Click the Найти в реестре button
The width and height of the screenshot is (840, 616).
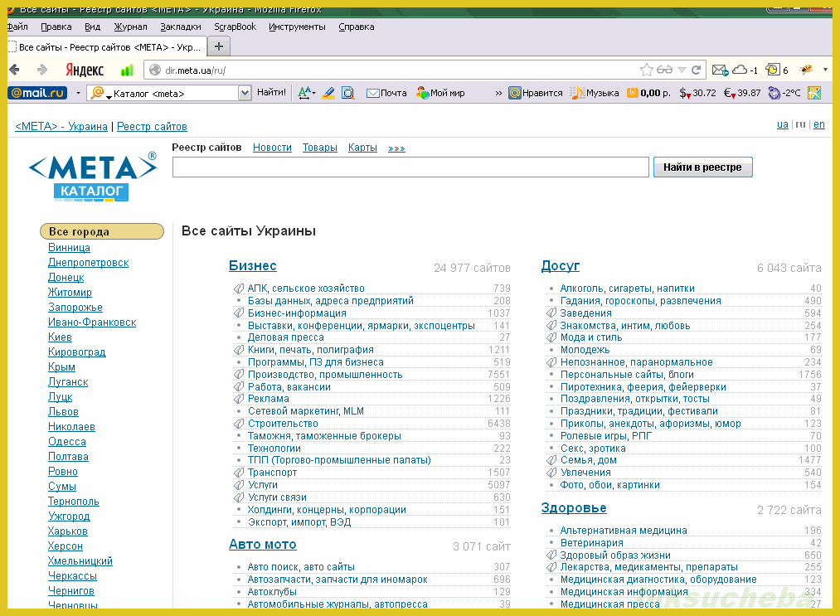point(703,167)
